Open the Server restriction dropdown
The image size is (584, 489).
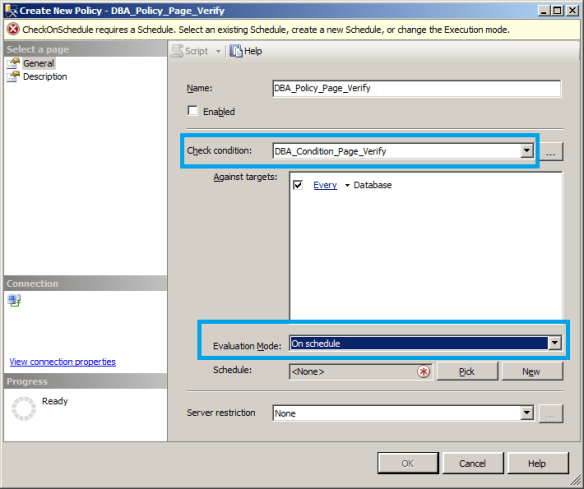pos(527,413)
